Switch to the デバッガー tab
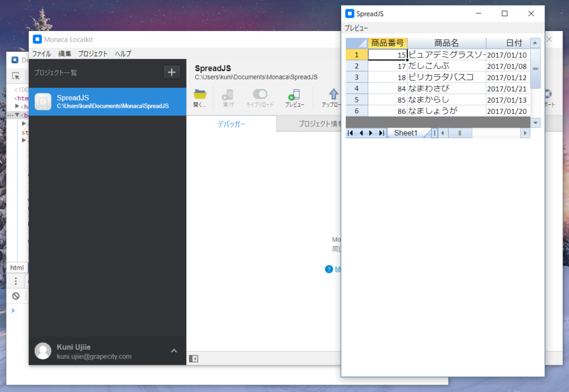The width and height of the screenshot is (569, 392). tap(231, 124)
